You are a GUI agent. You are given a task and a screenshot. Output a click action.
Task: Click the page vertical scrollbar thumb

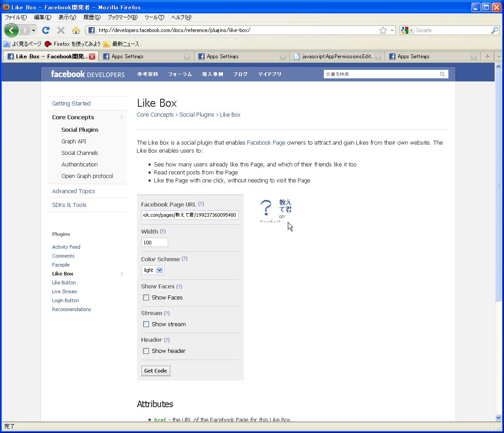point(498,186)
